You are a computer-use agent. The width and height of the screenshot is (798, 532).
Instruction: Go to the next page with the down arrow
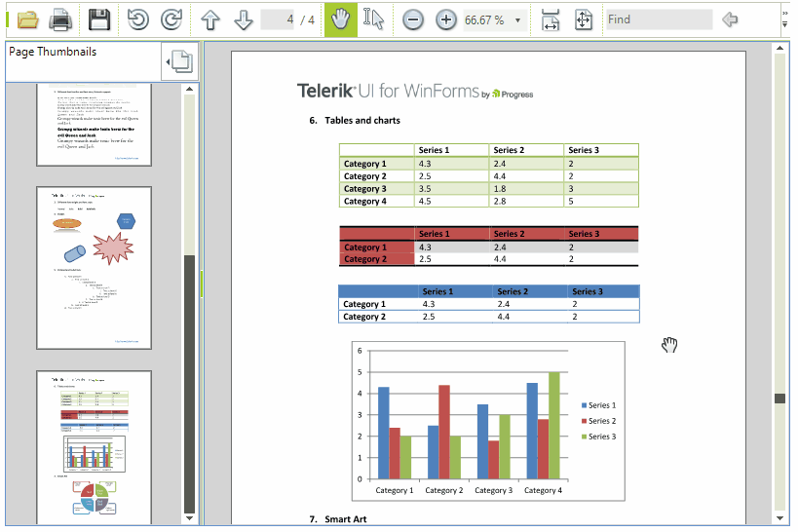click(x=244, y=19)
